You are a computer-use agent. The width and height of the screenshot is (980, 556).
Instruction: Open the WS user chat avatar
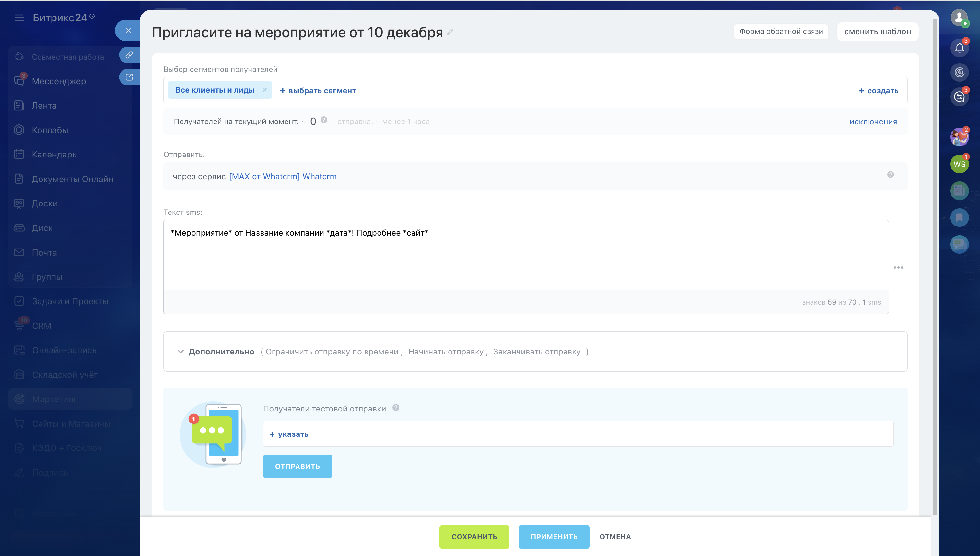[959, 164]
